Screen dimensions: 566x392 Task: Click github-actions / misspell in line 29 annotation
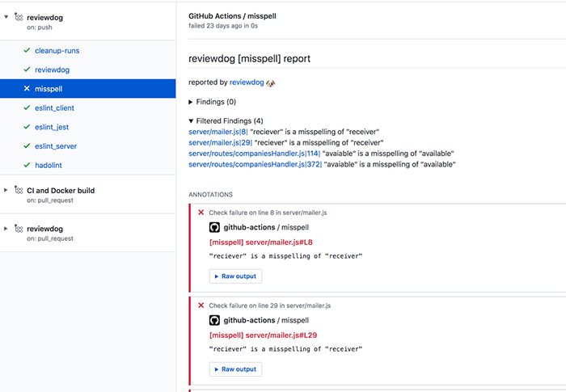(266, 321)
